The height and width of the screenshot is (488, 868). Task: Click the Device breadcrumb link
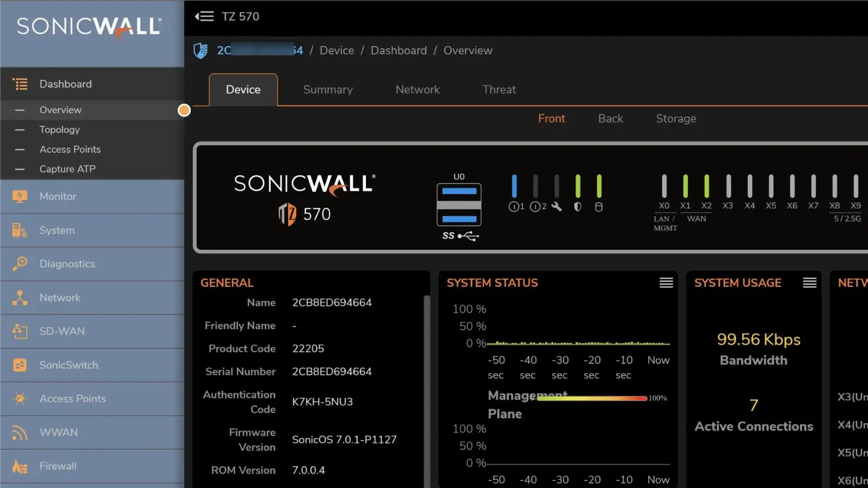click(x=336, y=50)
